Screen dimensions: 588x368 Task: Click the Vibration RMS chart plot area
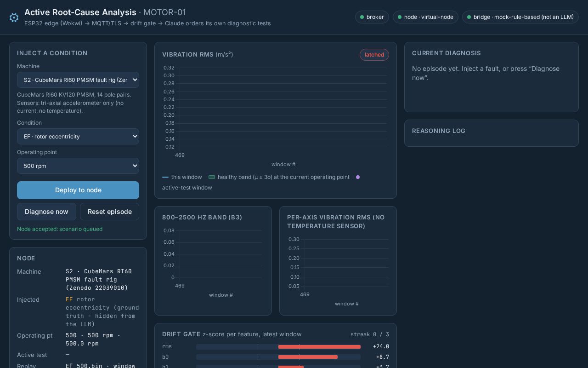click(283, 107)
